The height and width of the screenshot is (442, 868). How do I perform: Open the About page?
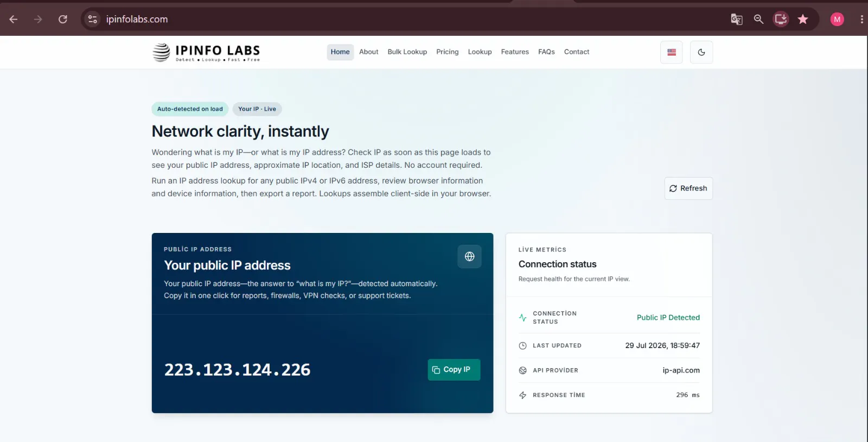(x=369, y=52)
